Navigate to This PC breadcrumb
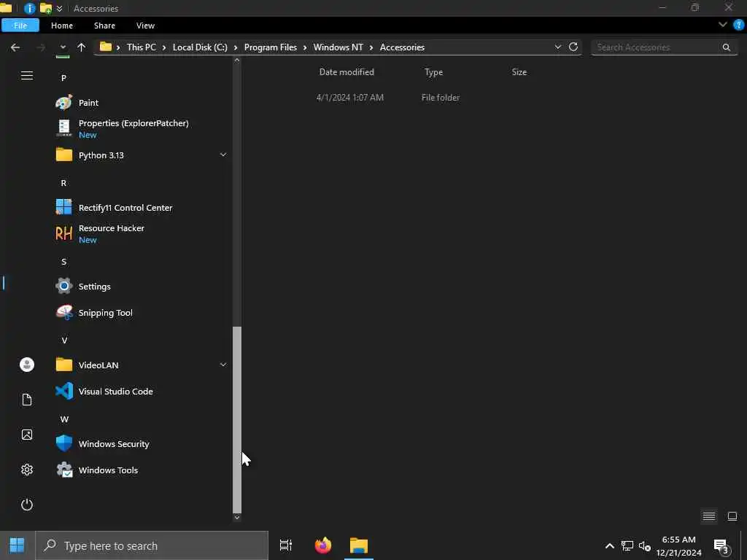The width and height of the screenshot is (747, 560). click(141, 47)
